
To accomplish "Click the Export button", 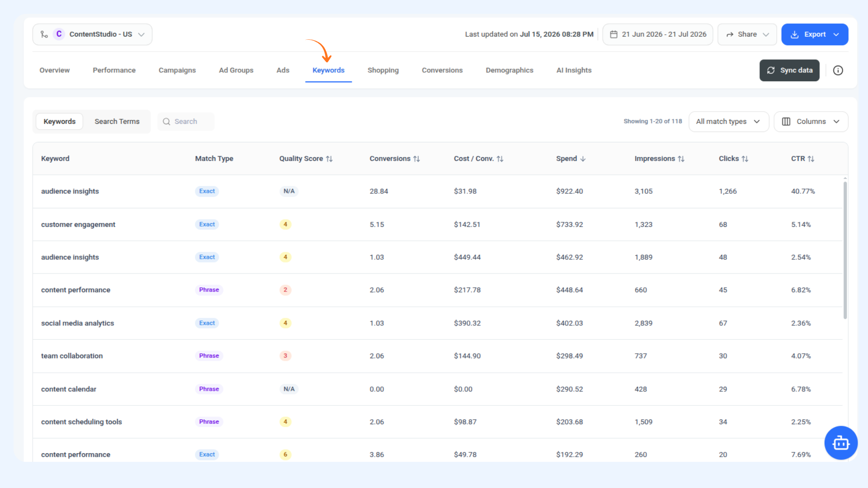I will [x=815, y=34].
